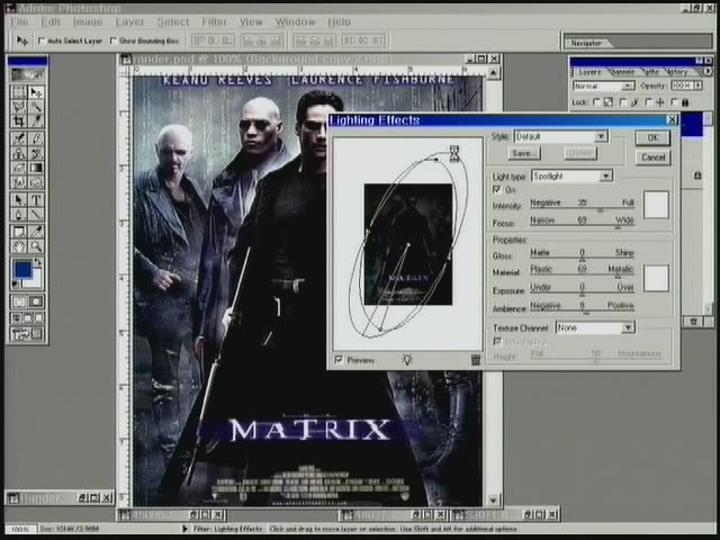
Task: Select the Clone Stamp tool
Action: pos(19,153)
